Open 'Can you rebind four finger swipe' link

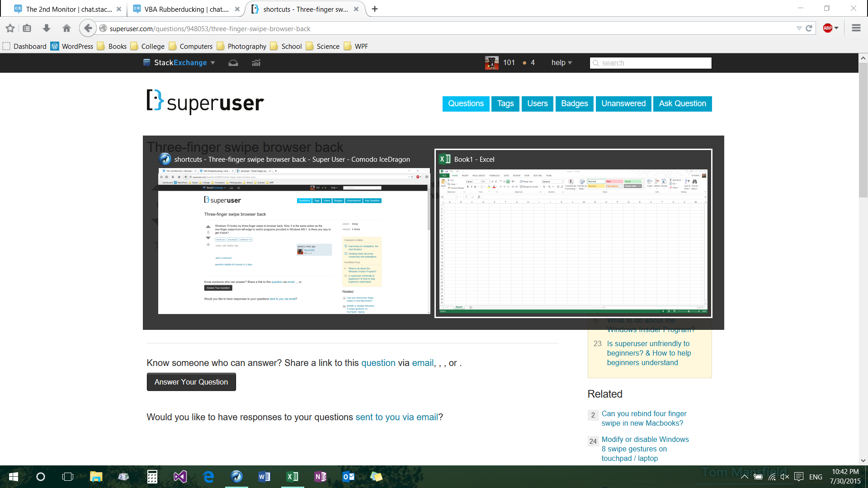(x=644, y=418)
